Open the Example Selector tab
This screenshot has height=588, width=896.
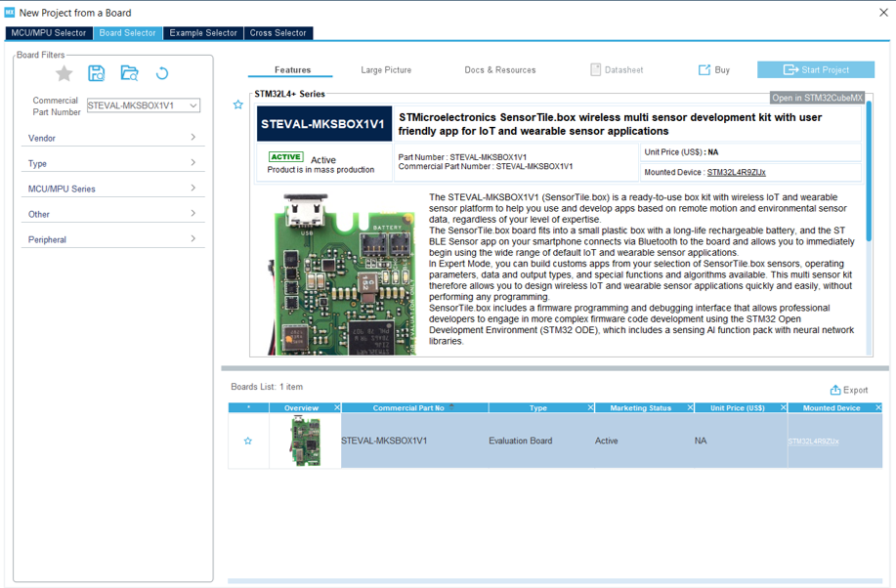click(x=203, y=33)
